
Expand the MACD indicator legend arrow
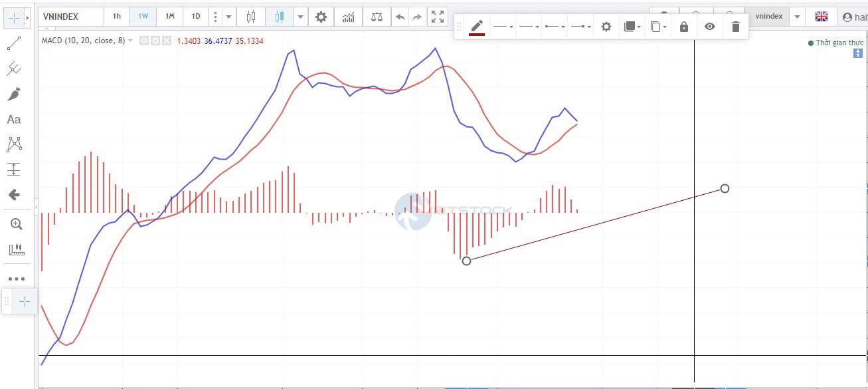[x=130, y=41]
